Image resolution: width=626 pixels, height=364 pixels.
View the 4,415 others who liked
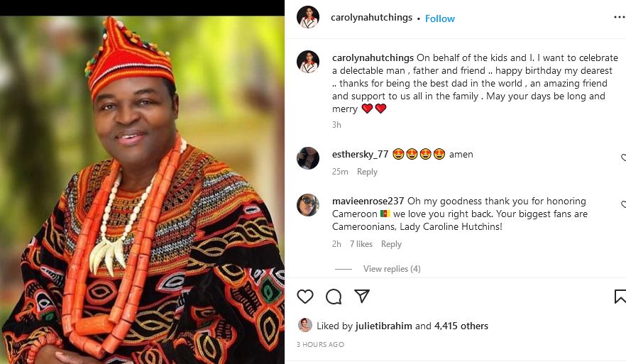coord(461,326)
